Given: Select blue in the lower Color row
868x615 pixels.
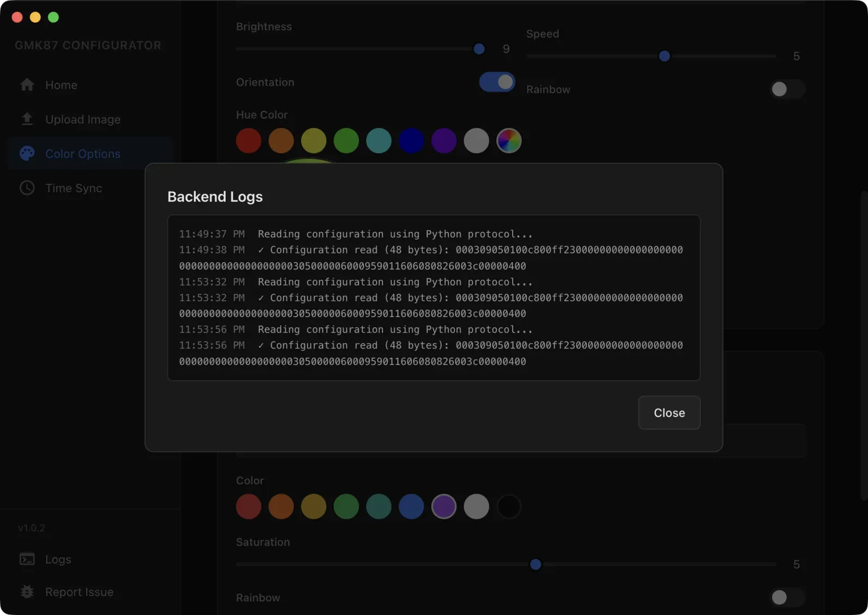Looking at the screenshot, I should point(411,506).
